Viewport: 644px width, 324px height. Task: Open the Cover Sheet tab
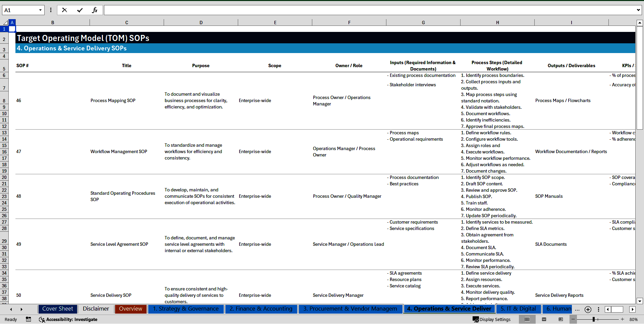[57, 309]
